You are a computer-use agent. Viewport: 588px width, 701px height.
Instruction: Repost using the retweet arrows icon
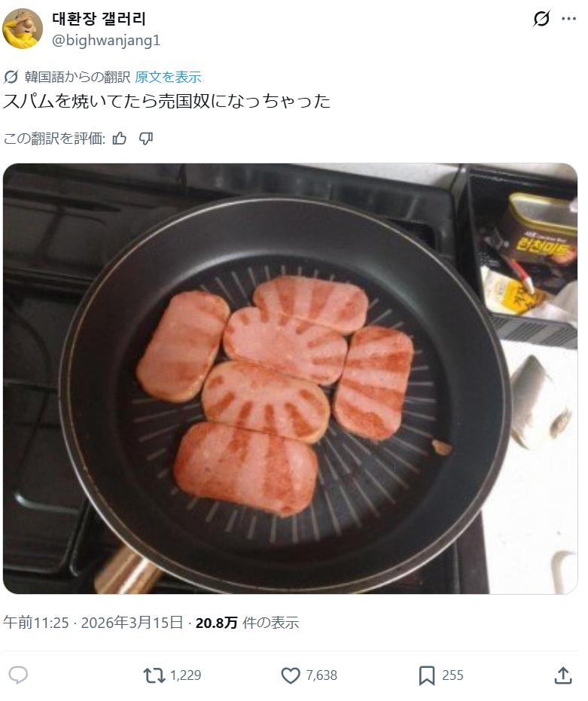154,675
